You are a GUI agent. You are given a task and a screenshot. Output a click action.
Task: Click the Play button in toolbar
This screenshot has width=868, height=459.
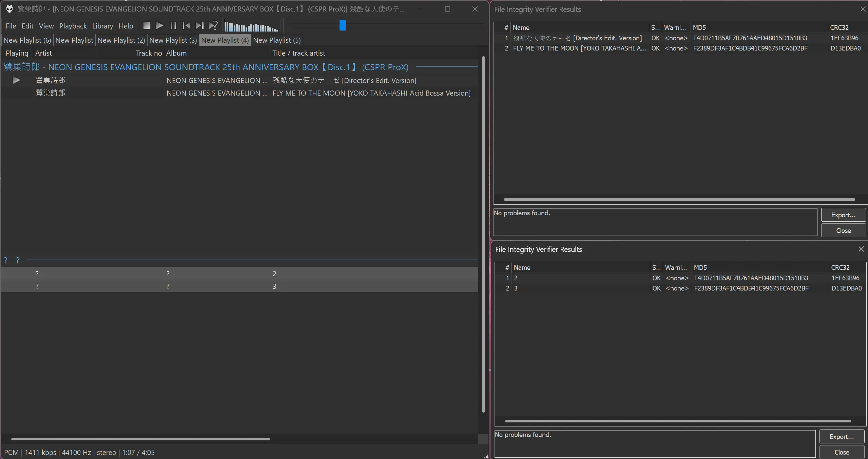[160, 26]
